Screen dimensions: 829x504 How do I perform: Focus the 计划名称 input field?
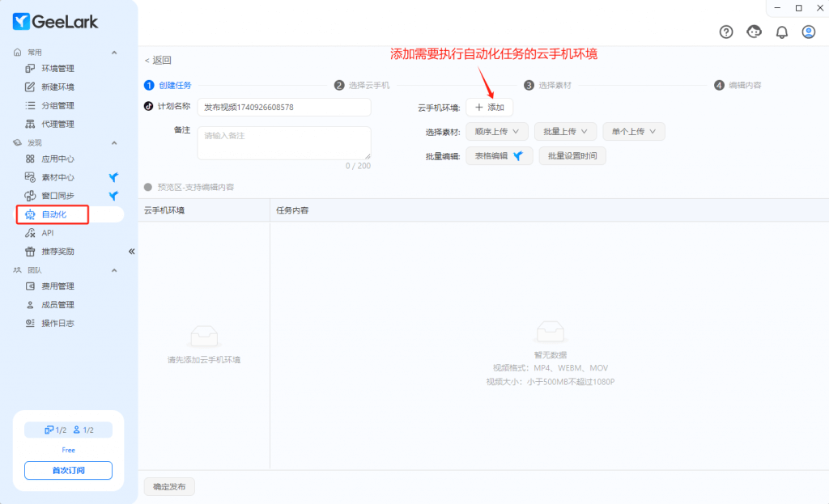[x=283, y=107]
